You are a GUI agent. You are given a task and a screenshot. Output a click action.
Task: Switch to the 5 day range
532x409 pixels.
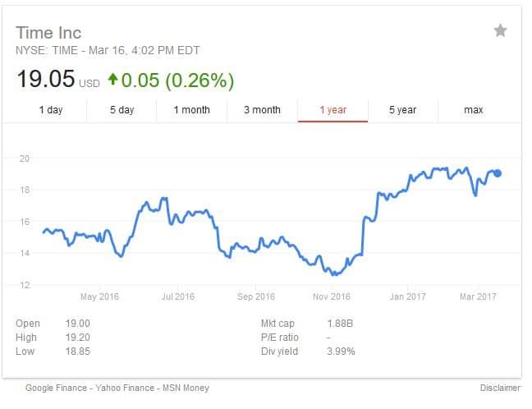point(122,110)
